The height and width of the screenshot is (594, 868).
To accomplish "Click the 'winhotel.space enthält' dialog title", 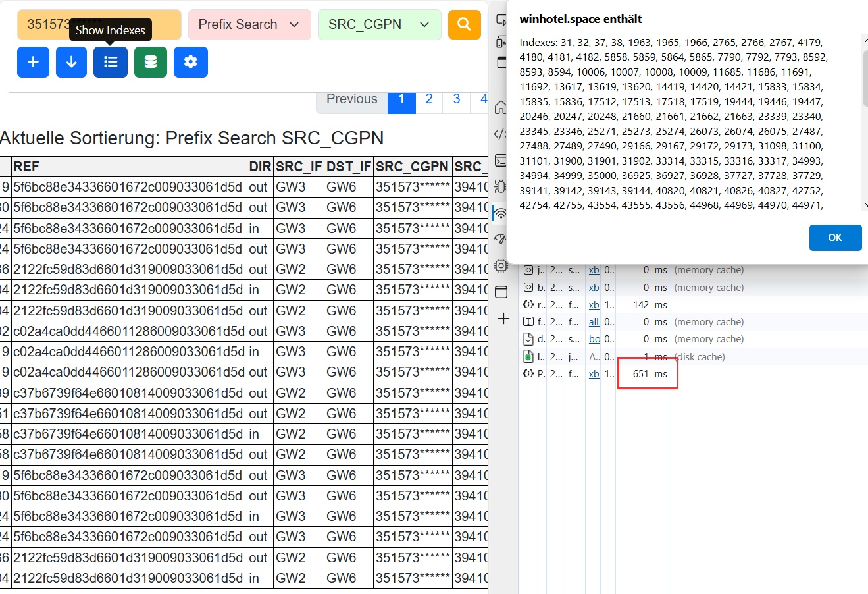I will point(580,19).
